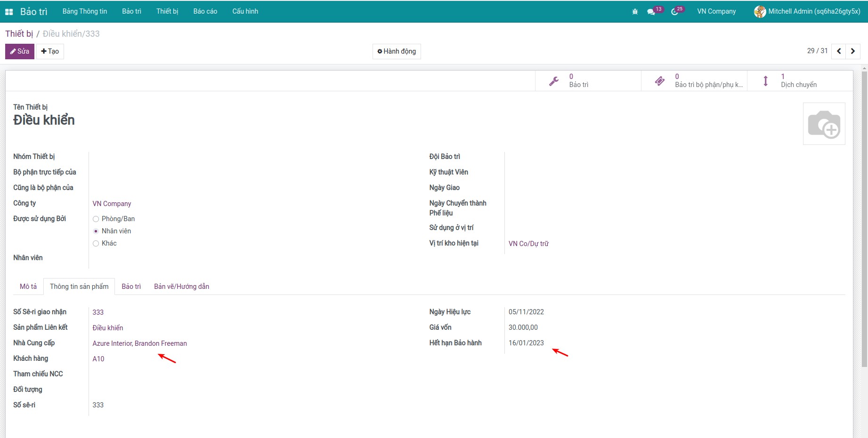Open the conversations chat icon
868x438 pixels.
click(651, 12)
